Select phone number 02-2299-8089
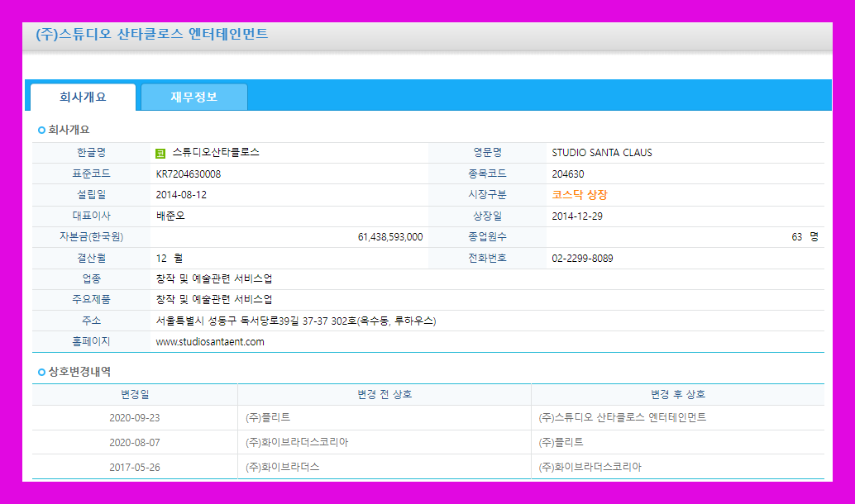Viewport: 855px width, 504px height. tap(582, 259)
